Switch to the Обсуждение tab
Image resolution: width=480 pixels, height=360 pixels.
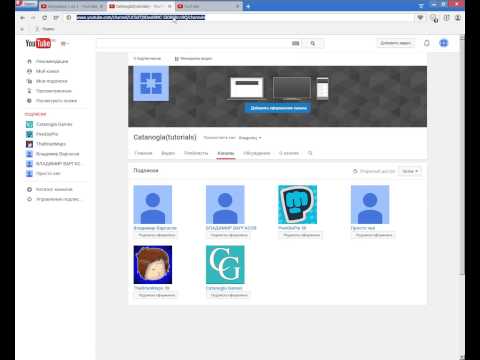point(256,153)
